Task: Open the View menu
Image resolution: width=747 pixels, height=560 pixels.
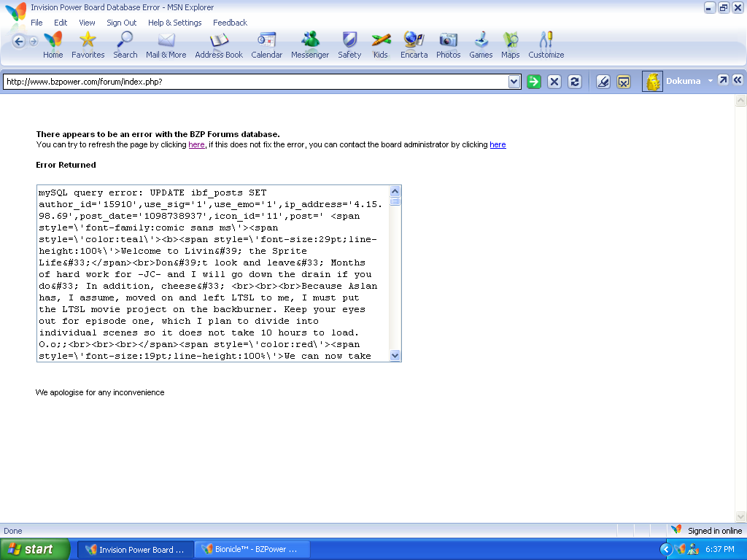Action: point(87,23)
